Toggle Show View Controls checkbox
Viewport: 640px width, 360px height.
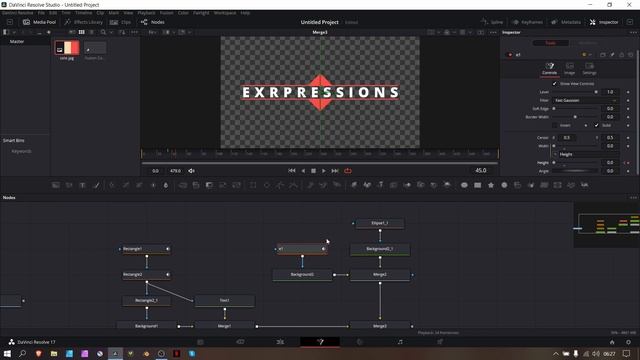[x=554, y=84]
